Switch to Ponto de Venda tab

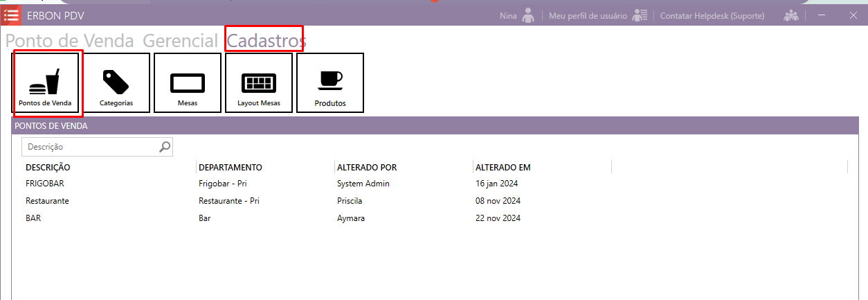(70, 41)
